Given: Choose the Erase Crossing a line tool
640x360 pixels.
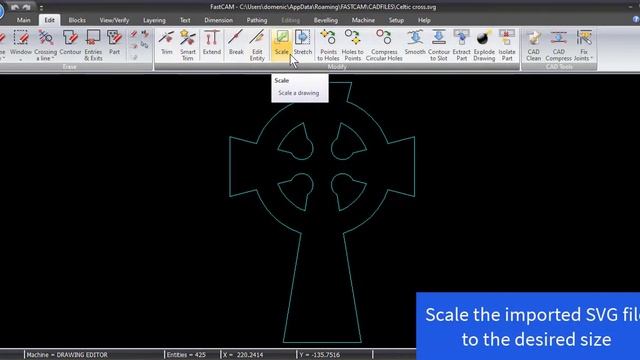Looking at the screenshot, I should pyautogui.click(x=46, y=45).
